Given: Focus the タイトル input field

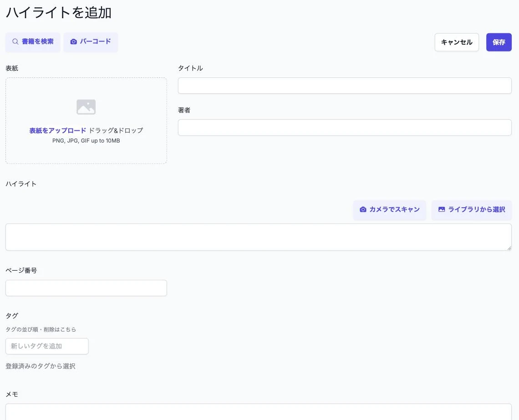Looking at the screenshot, I should pos(345,86).
